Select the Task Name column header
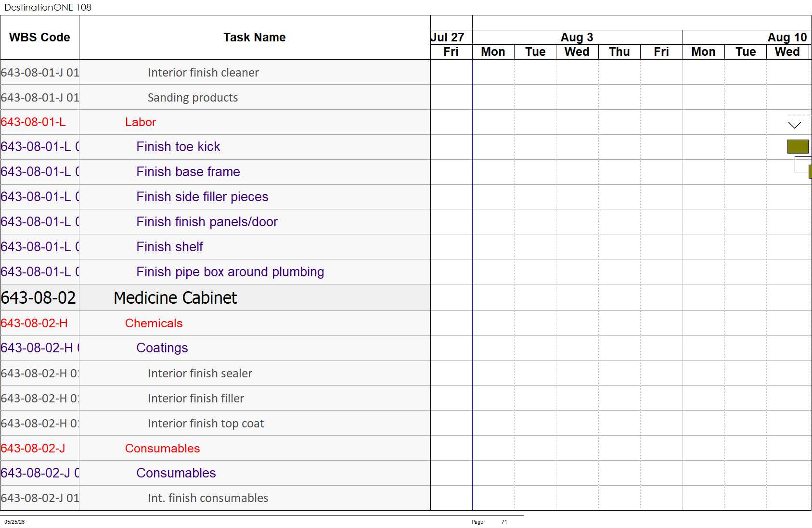Viewport: 812px width, 528px height. coord(255,38)
